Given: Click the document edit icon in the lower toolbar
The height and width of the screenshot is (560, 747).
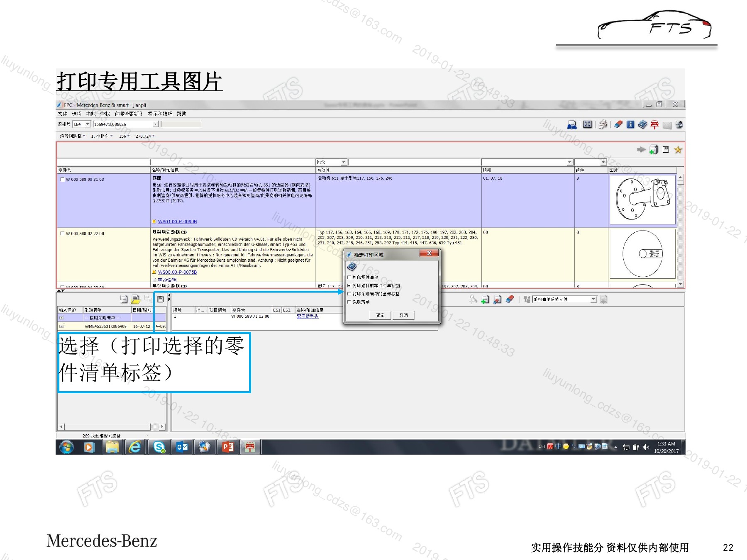Looking at the screenshot, I should (497, 299).
